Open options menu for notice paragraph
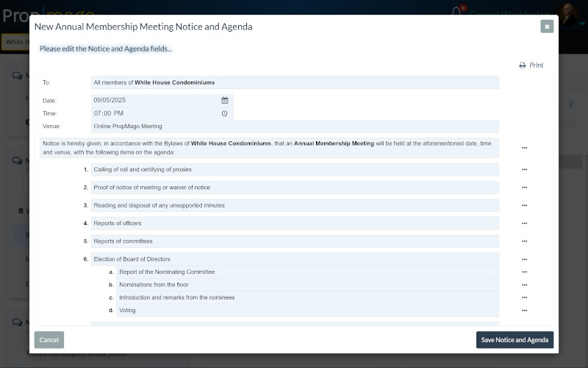This screenshot has height=368, width=588. (524, 148)
